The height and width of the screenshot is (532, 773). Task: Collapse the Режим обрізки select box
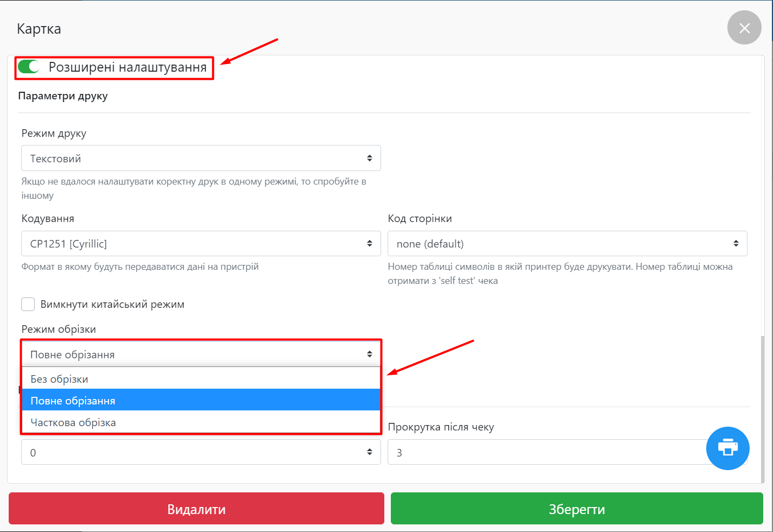[201, 354]
